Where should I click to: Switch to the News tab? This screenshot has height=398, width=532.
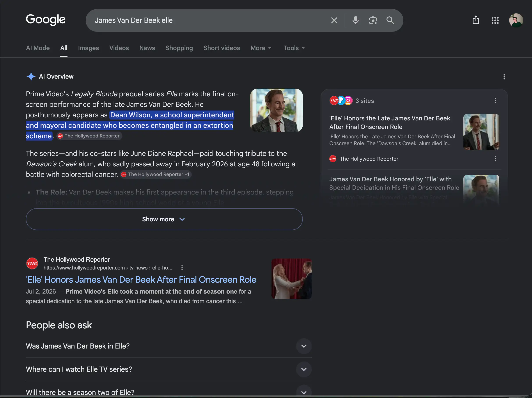[147, 48]
